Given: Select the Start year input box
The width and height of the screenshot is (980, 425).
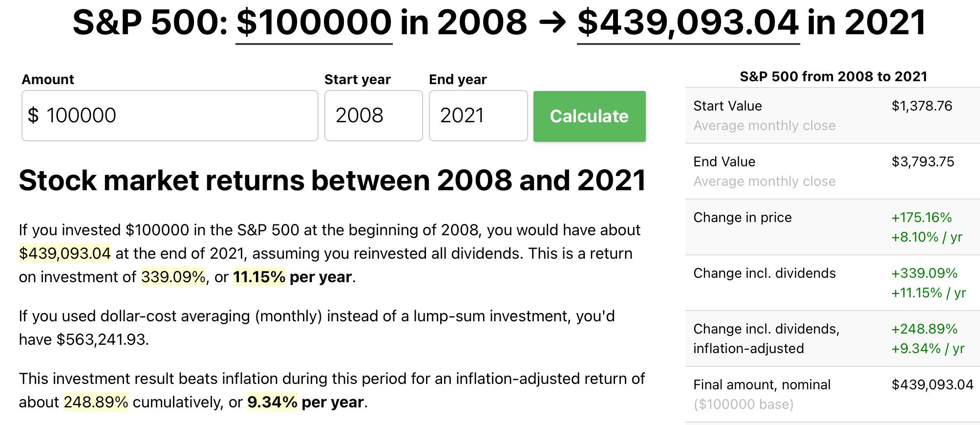Looking at the screenshot, I should [373, 116].
